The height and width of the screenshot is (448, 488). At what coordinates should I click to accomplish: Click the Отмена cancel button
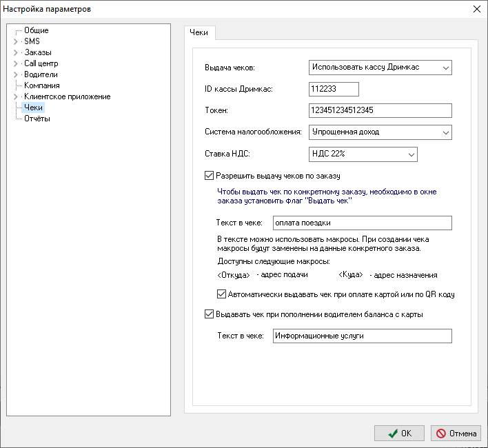point(456,434)
